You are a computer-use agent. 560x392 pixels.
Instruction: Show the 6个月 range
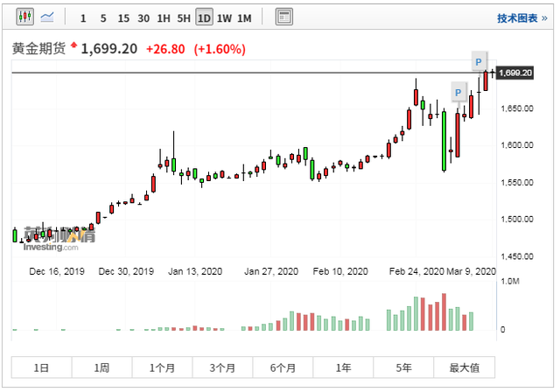(x=283, y=367)
